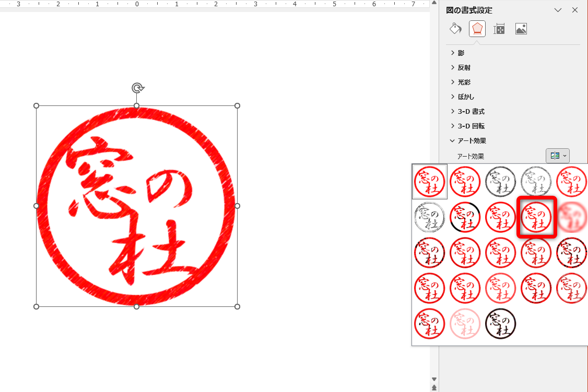588x392 pixels.
Task: Select the red-highlighted marker art effect
Action: 536,217
